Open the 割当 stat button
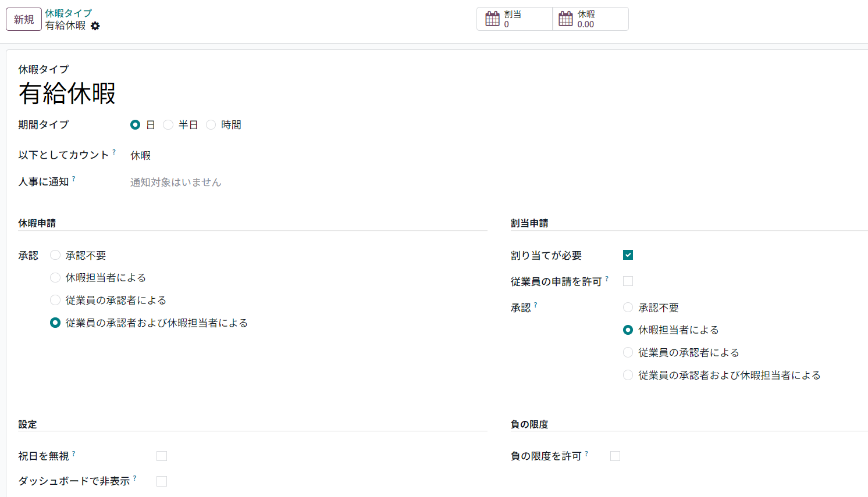This screenshot has height=497, width=868. point(515,19)
